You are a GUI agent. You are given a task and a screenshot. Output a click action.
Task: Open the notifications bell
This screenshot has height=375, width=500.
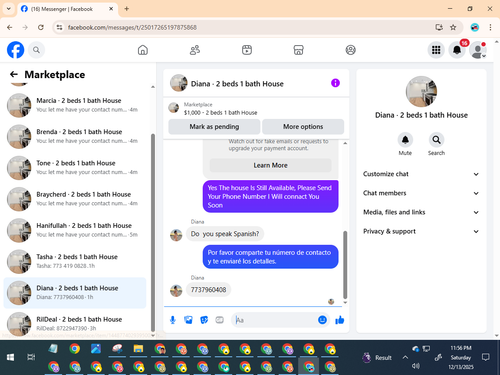click(457, 50)
